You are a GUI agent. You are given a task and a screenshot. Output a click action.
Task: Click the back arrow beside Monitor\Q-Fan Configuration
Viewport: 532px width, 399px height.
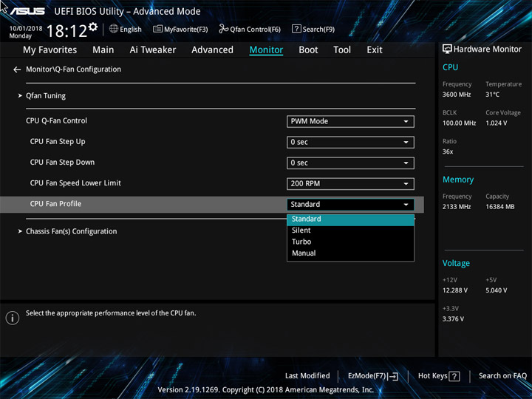[x=17, y=69]
